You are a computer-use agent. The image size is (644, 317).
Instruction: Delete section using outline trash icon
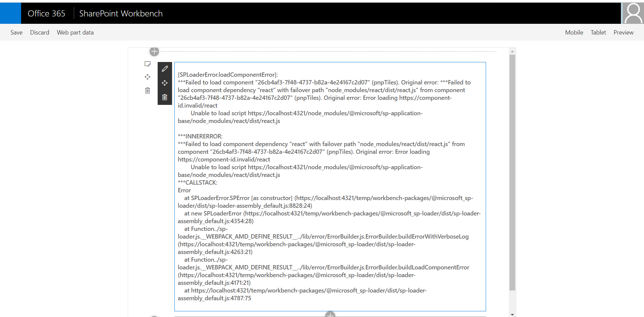click(148, 90)
